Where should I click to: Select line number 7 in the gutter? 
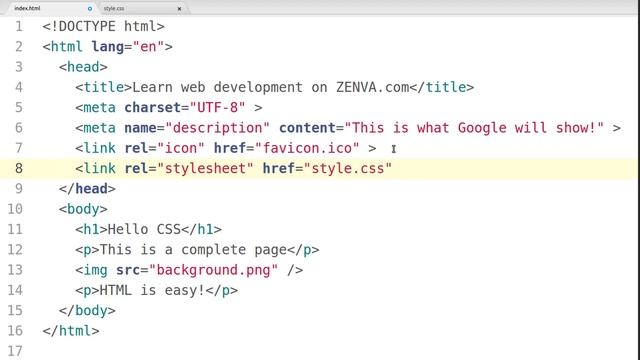coord(19,148)
